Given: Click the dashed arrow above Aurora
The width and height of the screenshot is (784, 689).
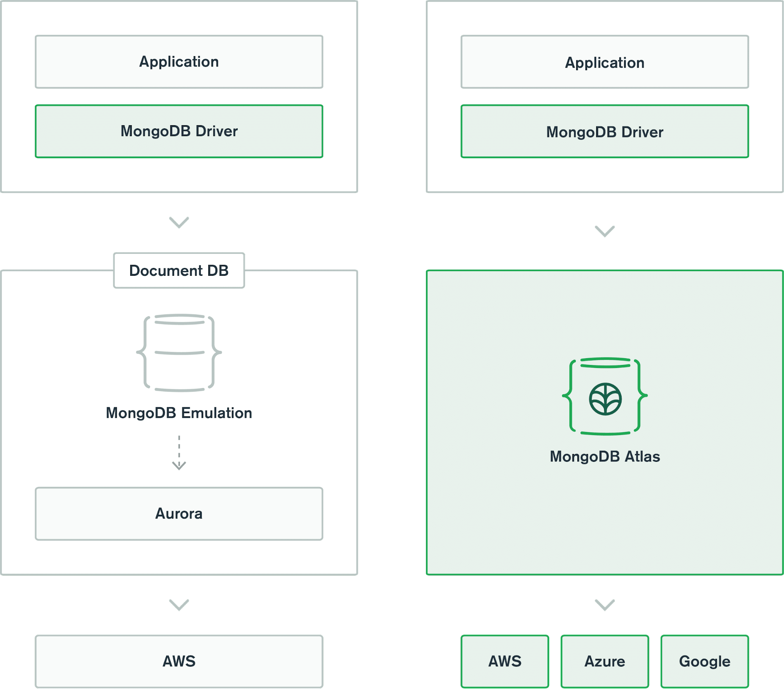Looking at the screenshot, I should [179, 452].
